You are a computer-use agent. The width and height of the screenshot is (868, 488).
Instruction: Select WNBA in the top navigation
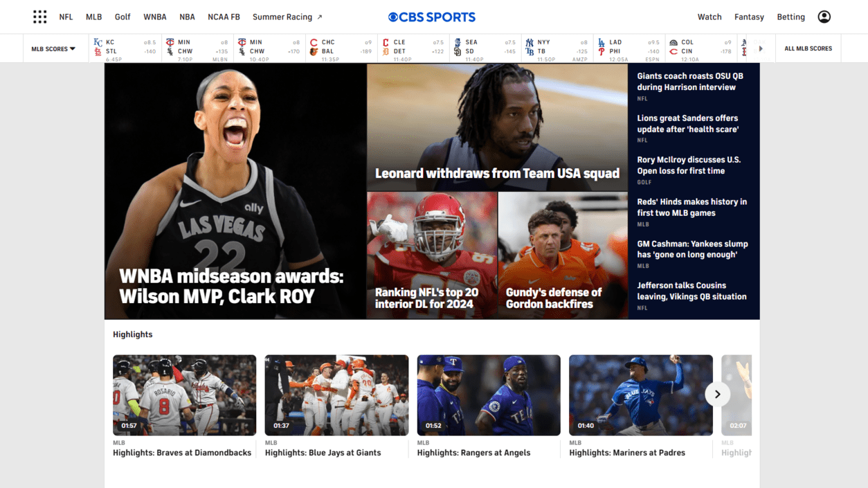154,17
